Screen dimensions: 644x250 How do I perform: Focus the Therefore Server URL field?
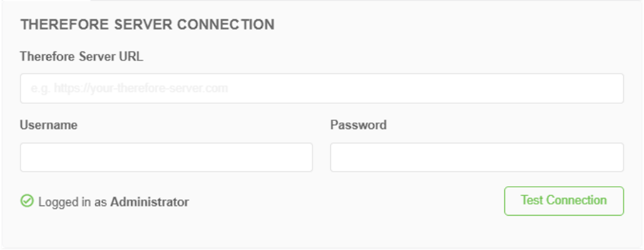(x=322, y=88)
